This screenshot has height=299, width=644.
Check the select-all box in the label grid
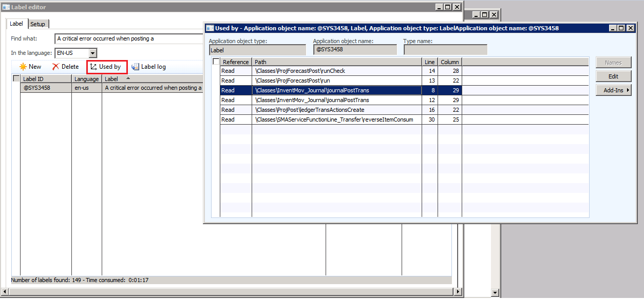(15, 78)
